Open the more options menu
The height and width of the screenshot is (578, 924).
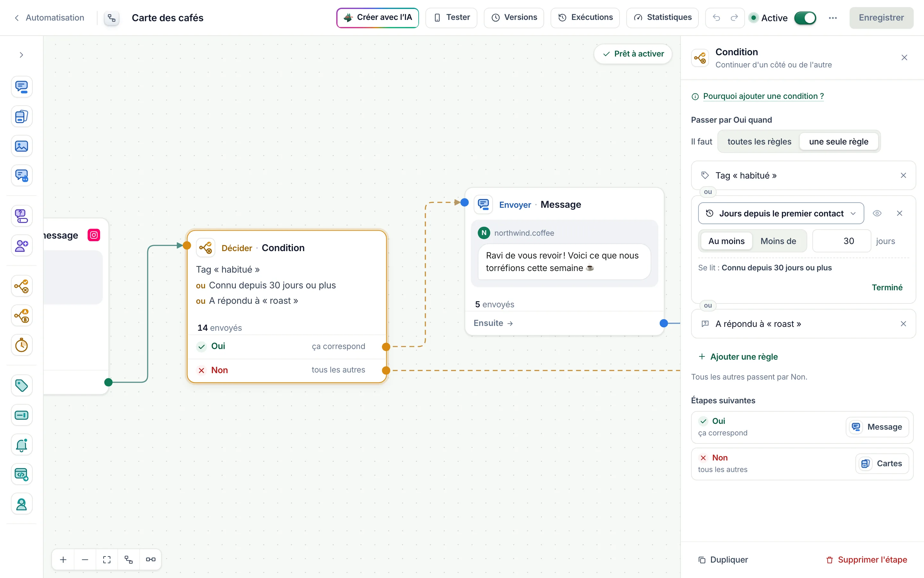click(x=833, y=18)
